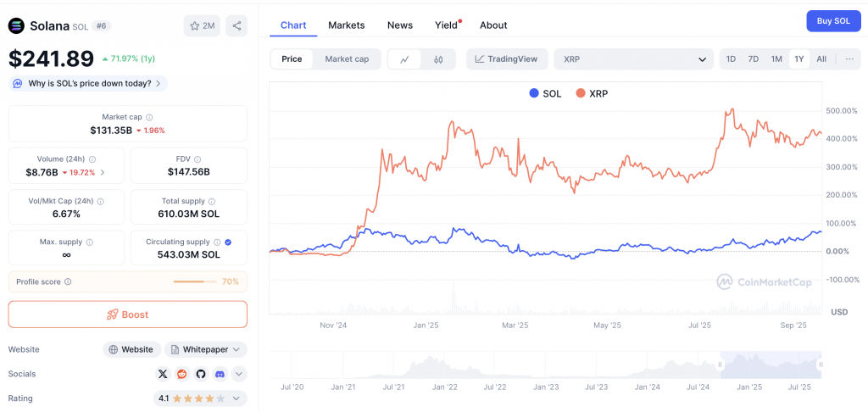Click the Volume (24h) info icon
The image size is (868, 412).
[x=92, y=159]
